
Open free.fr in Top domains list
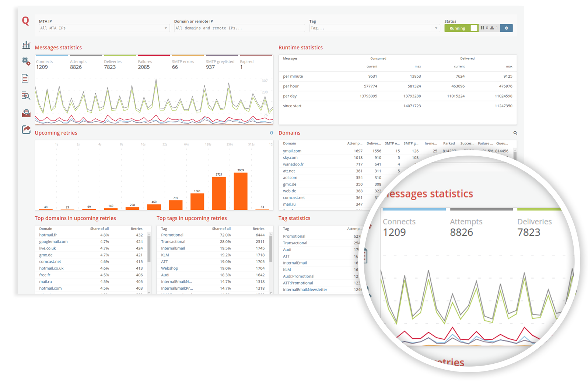pyautogui.click(x=45, y=275)
